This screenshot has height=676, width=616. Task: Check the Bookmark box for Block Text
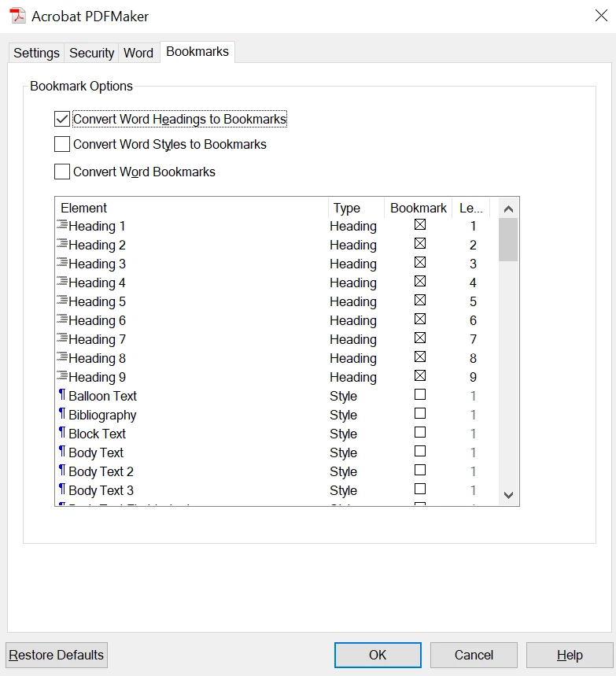(x=420, y=432)
